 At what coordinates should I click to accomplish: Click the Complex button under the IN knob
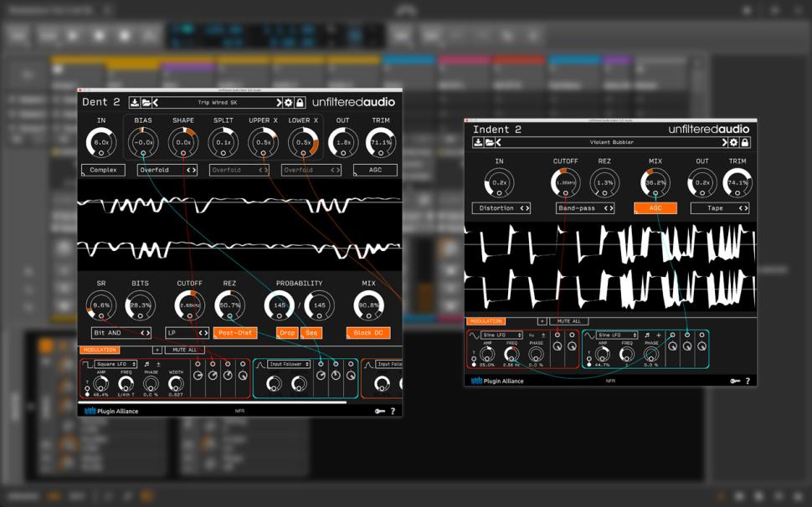coord(103,170)
